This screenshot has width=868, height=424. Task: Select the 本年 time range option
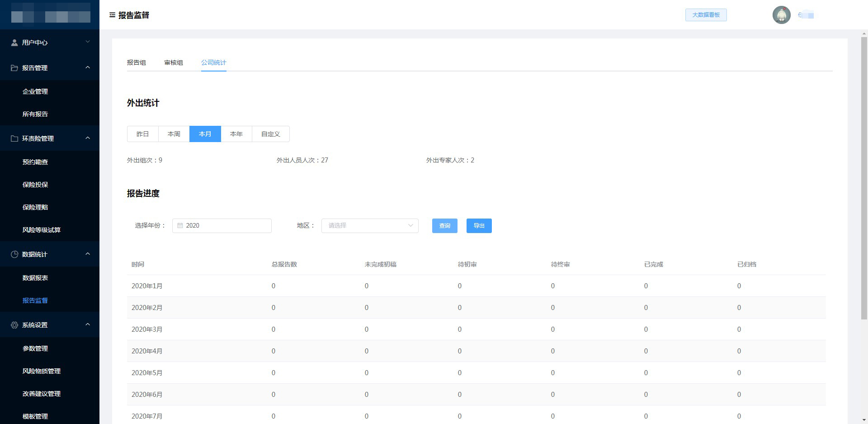[x=236, y=134]
